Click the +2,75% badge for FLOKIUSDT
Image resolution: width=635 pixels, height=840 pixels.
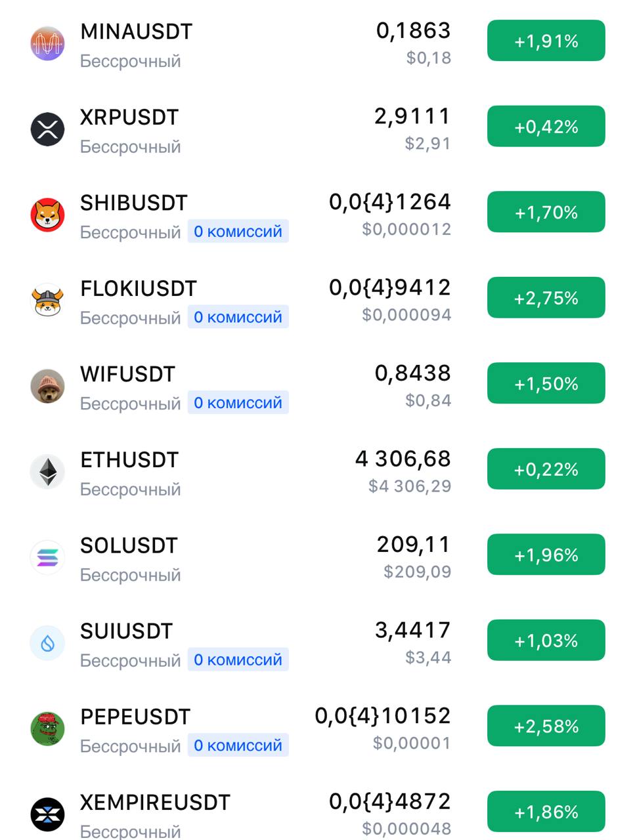pyautogui.click(x=546, y=297)
